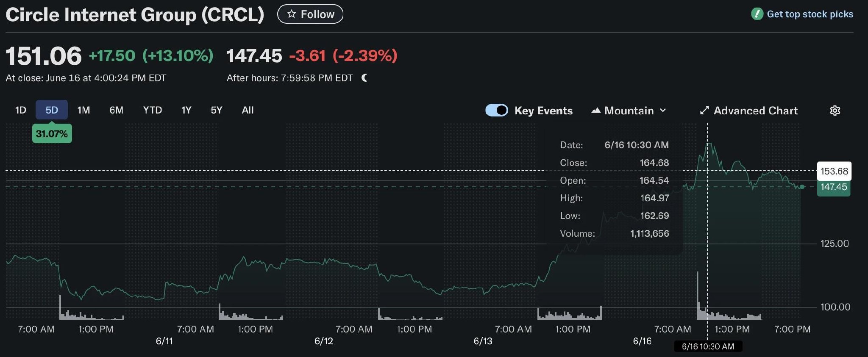Select the 1Y time range
Screen dimensions: 868x357
[x=186, y=110]
